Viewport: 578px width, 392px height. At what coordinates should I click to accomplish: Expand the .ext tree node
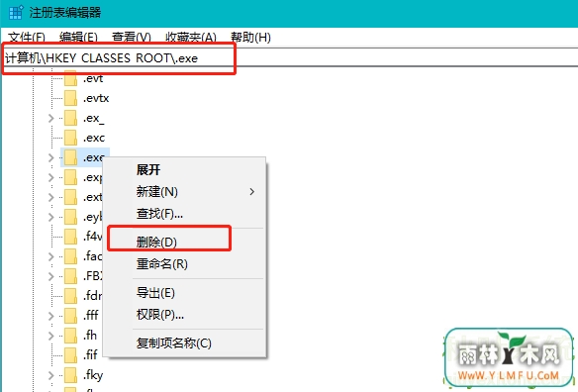point(50,197)
